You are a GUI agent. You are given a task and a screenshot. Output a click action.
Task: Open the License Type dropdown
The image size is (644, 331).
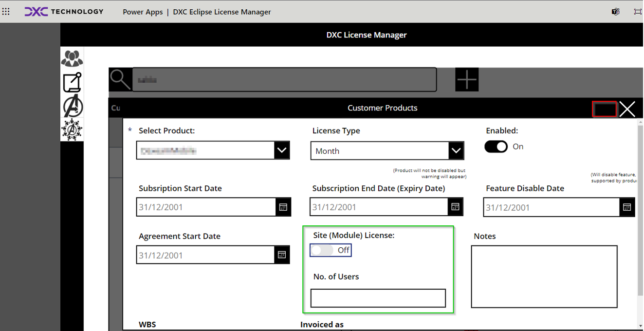pos(455,151)
